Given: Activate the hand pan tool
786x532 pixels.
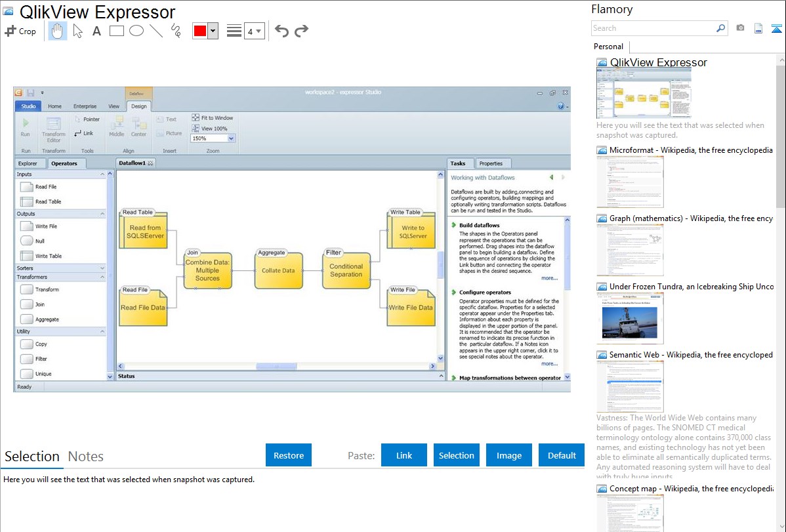Looking at the screenshot, I should pos(58,31).
